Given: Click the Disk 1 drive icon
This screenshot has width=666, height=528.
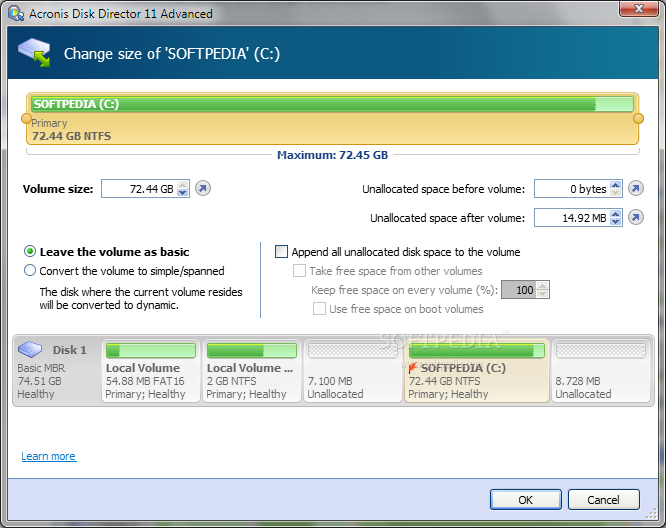Looking at the screenshot, I should point(30,349).
